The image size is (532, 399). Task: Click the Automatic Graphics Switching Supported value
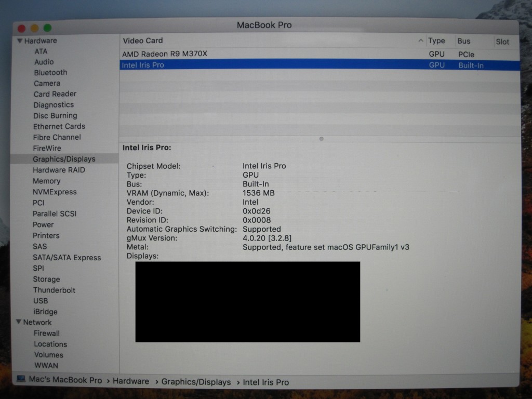coord(262,229)
